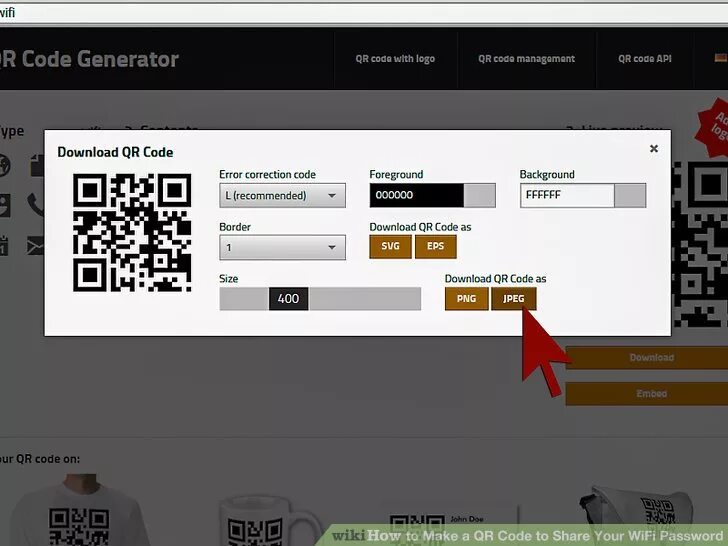
Task: Select the email envelope QR type icon
Action: coord(35,246)
